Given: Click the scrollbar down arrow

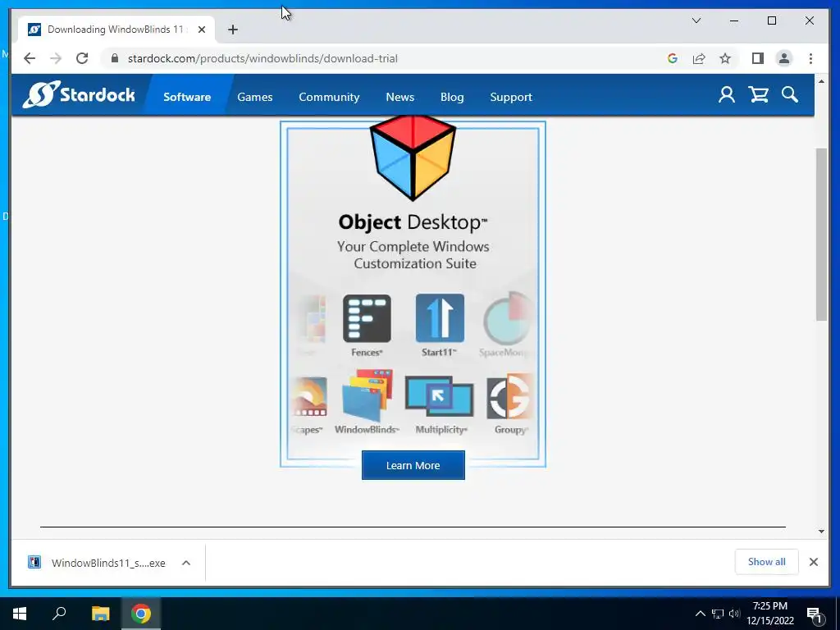Looking at the screenshot, I should click(821, 532).
